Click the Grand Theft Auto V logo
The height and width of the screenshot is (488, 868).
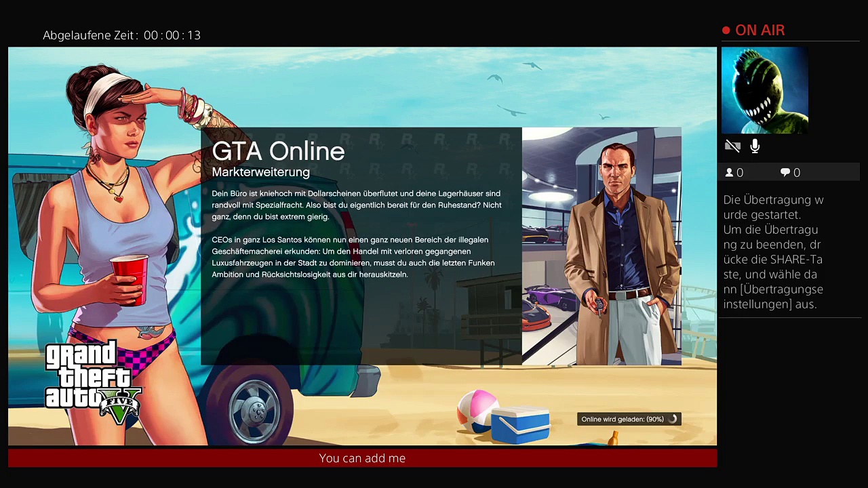[x=93, y=382]
